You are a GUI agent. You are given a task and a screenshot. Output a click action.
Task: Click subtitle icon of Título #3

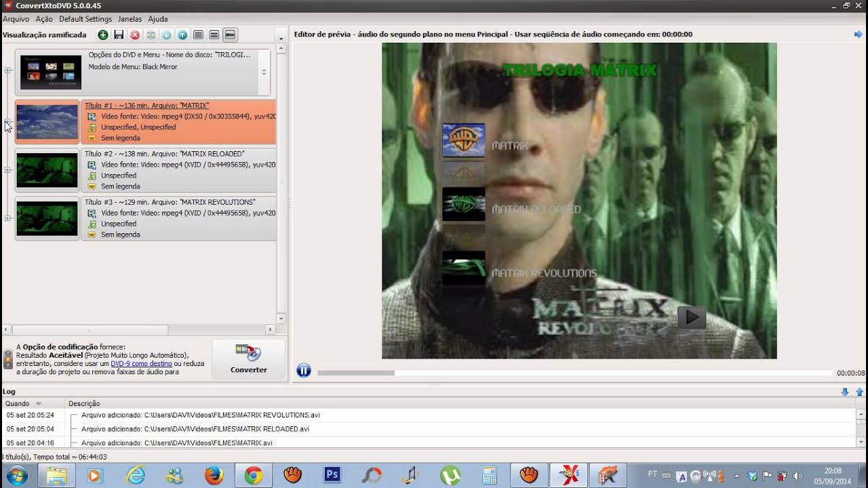pos(92,235)
